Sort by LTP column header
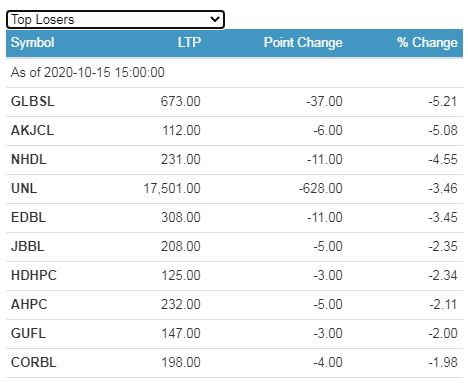Screen dimensions: 468x383 (189, 43)
